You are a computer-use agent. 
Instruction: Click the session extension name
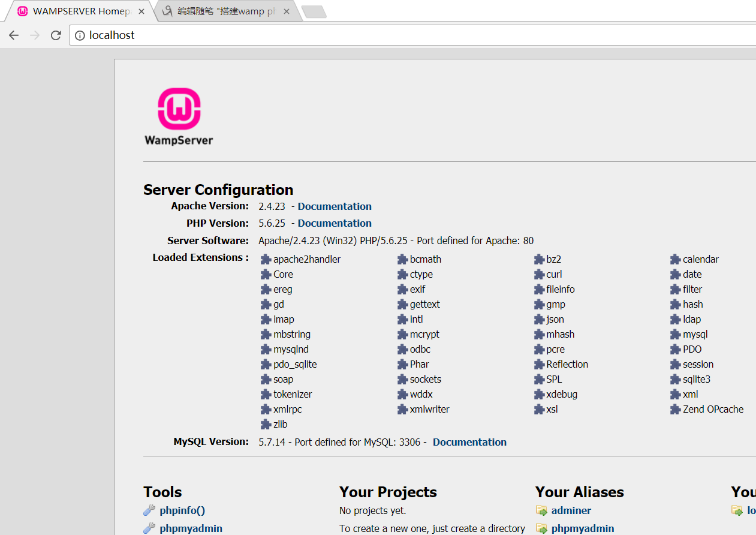[698, 364]
